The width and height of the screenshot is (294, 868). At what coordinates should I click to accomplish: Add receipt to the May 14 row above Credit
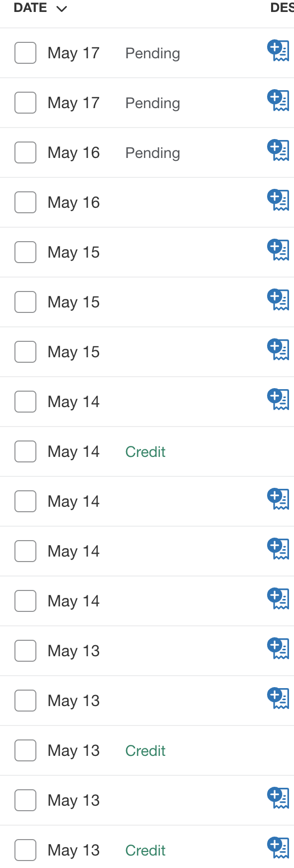pyautogui.click(x=278, y=399)
